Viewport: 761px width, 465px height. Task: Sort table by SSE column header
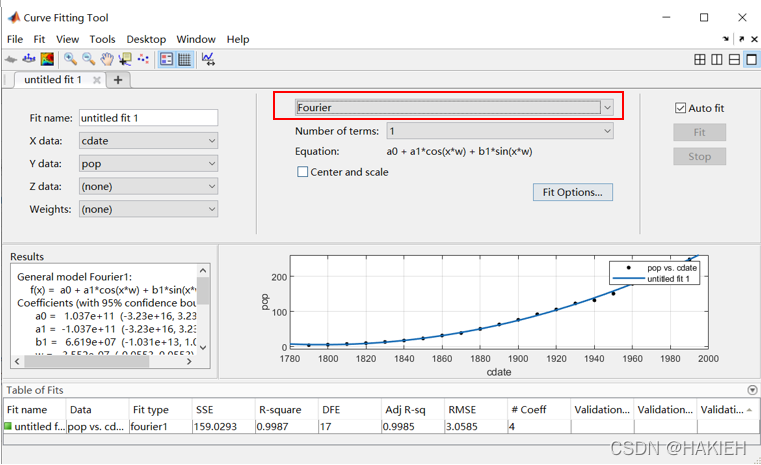(224, 410)
